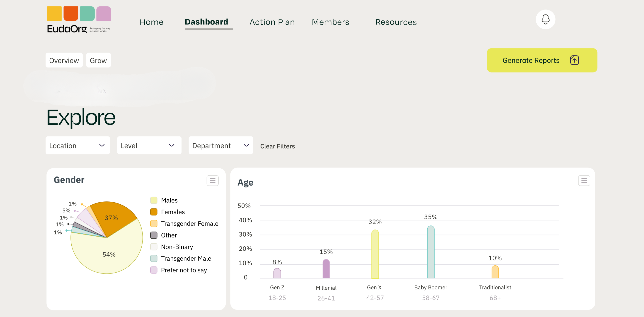The height and width of the screenshot is (317, 644).
Task: Select Clear Filters to reset filters
Action: click(x=278, y=146)
